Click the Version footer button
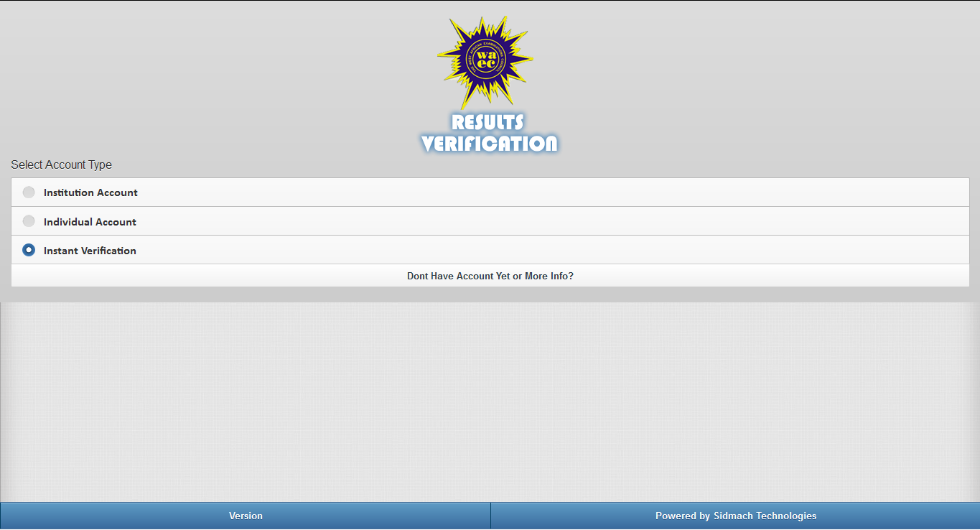980x530 pixels. tap(246, 516)
